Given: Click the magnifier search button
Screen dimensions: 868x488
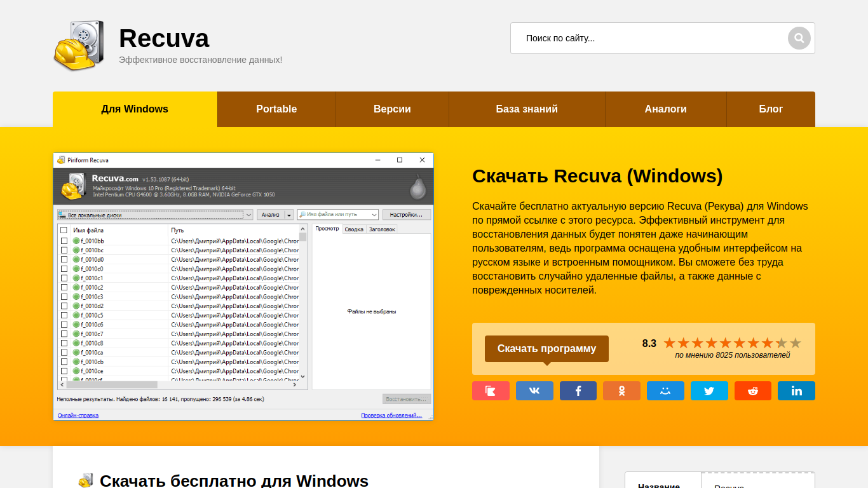Looking at the screenshot, I should [x=799, y=38].
